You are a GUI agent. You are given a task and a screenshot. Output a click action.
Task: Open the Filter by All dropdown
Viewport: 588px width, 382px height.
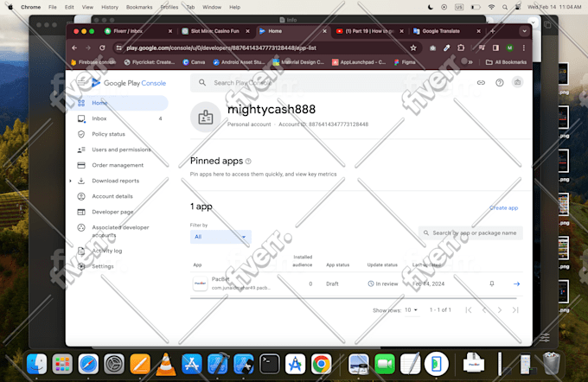coord(220,237)
